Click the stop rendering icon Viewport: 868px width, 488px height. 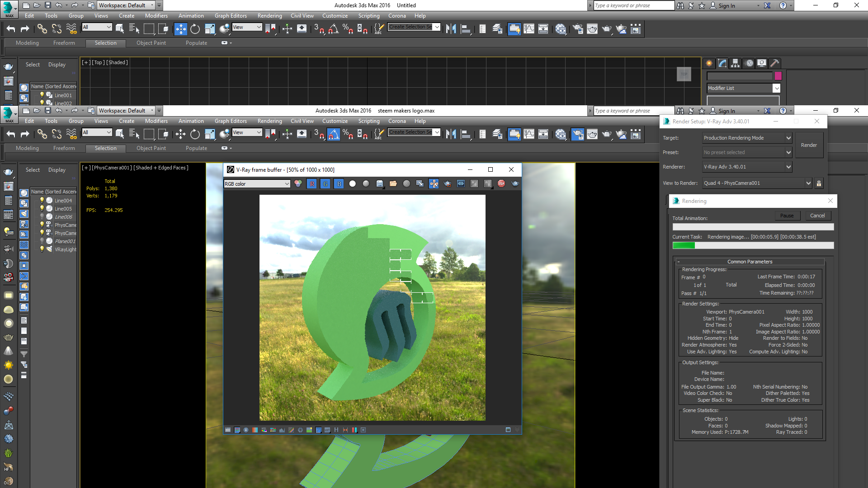501,184
